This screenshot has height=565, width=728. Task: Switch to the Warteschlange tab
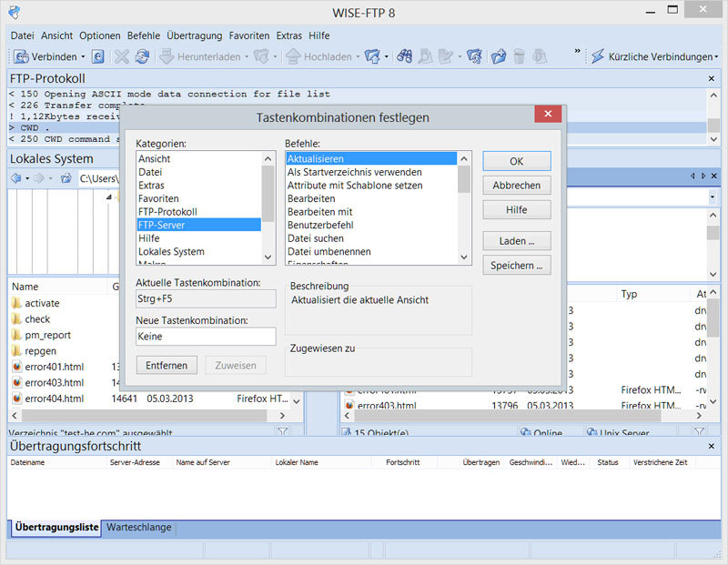coord(139,528)
